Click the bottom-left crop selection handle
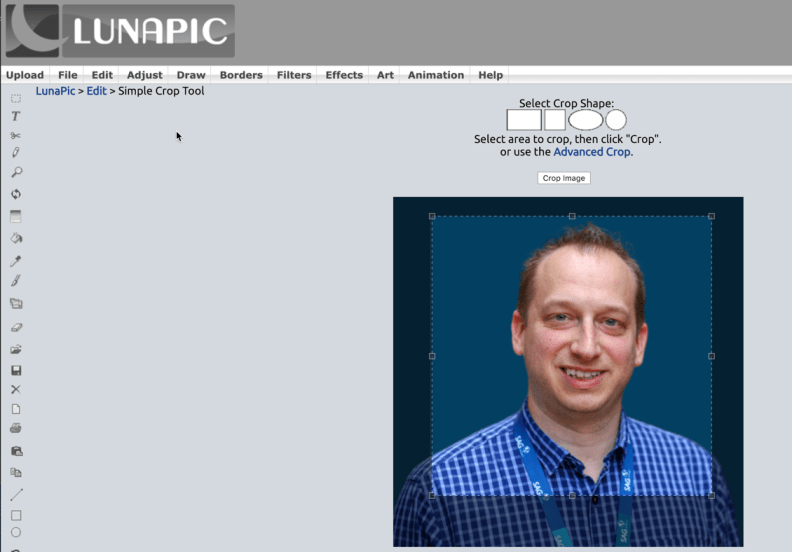This screenshot has height=552, width=792. [x=432, y=495]
